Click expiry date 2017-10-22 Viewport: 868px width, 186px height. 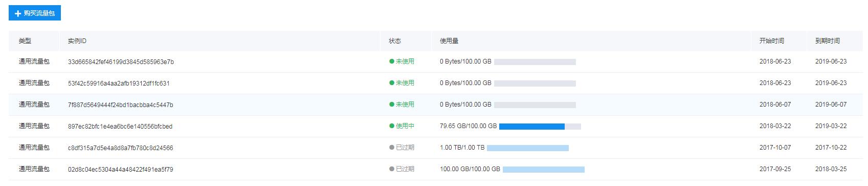tap(831, 148)
